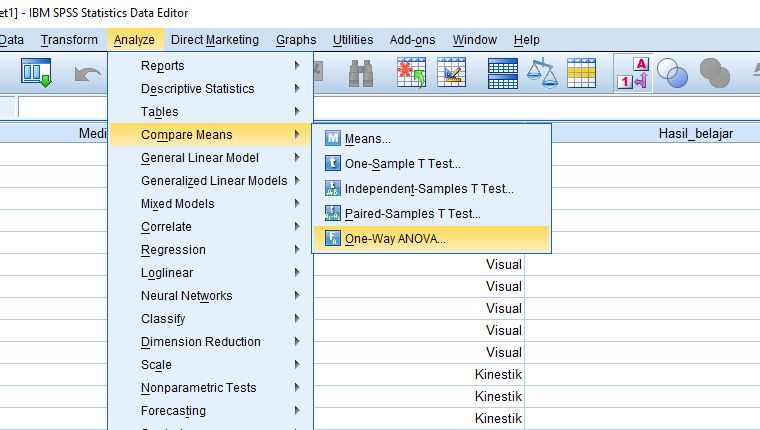Click the Use Variable Sets circles icon
Image resolution: width=760 pixels, height=430 pixels.
tap(672, 73)
